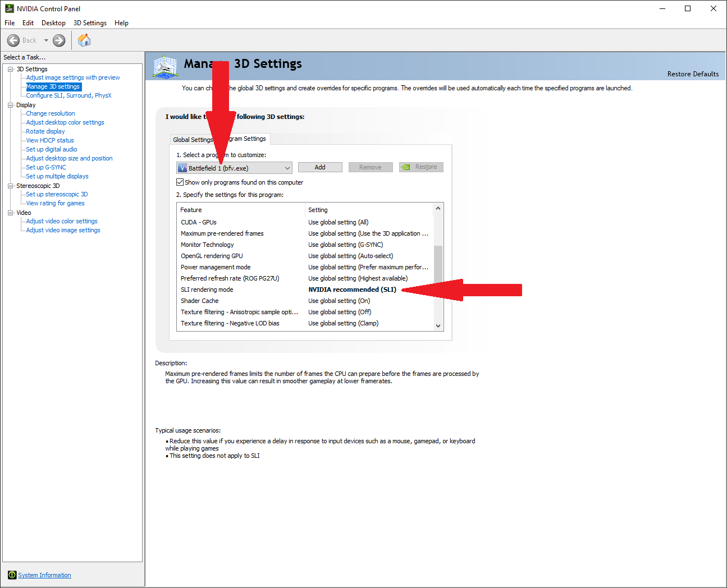Open Set up stereoscopic 3D
The image size is (727, 588).
57,194
